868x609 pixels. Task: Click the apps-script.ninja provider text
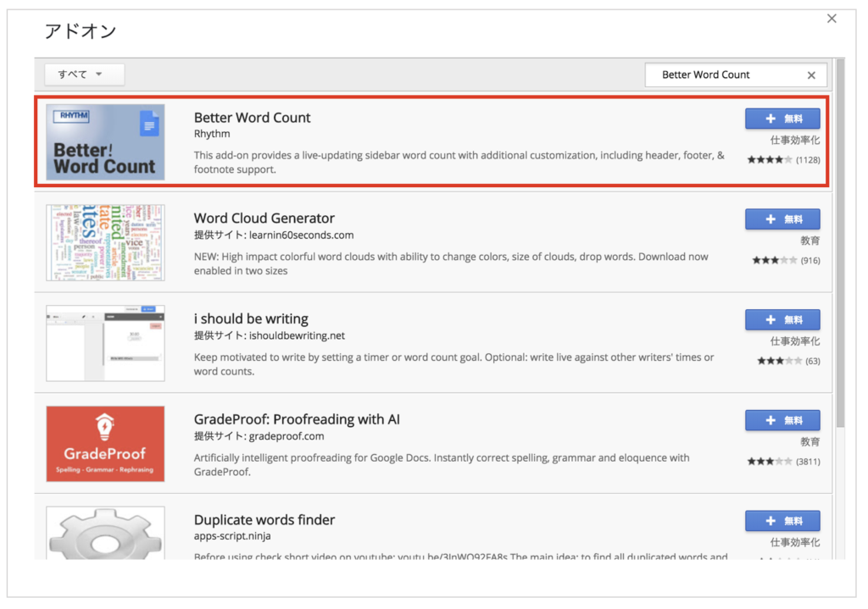click(x=232, y=536)
